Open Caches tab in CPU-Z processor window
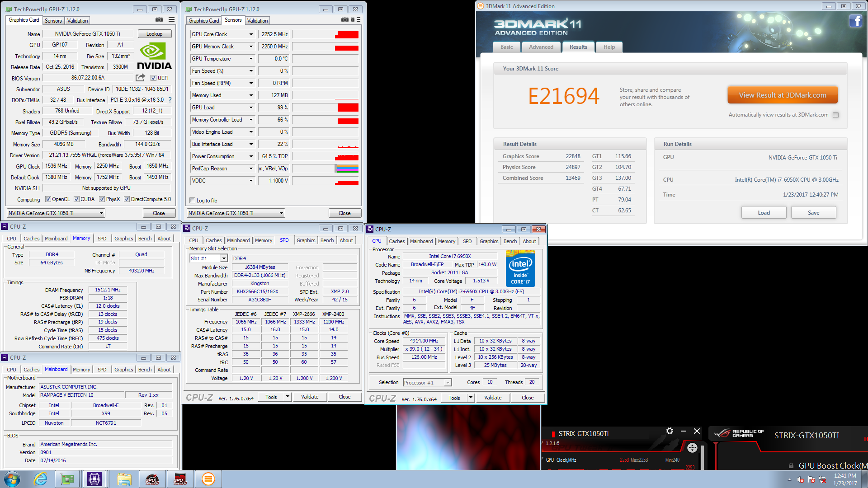This screenshot has height=488, width=868. coord(396,241)
